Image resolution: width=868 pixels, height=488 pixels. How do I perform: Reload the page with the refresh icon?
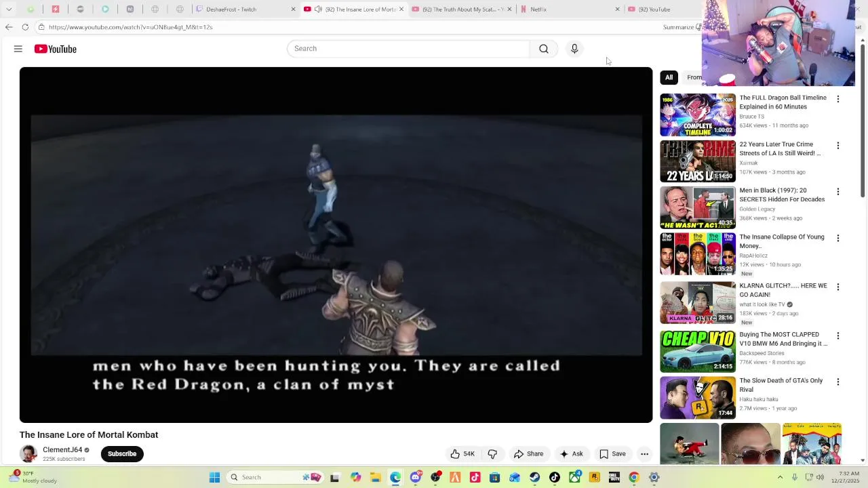click(25, 27)
